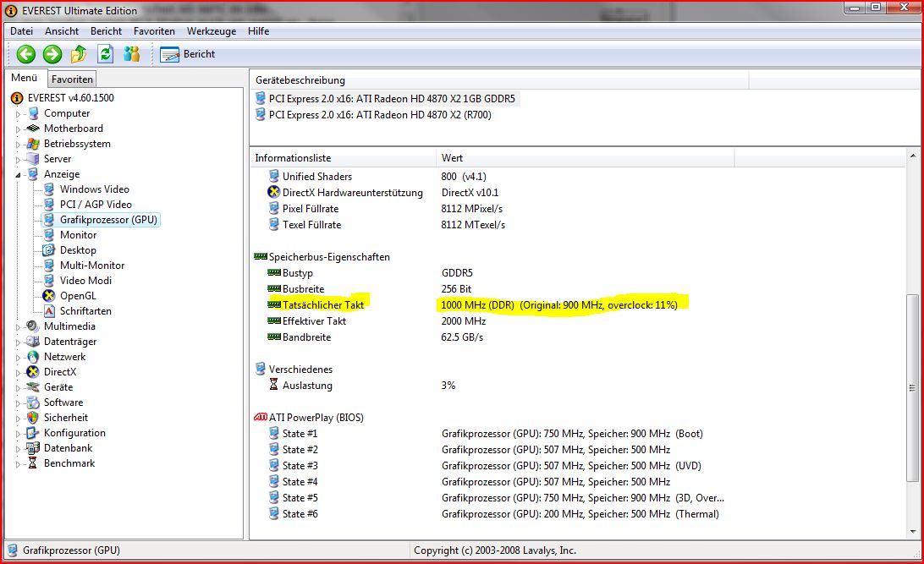
Task: Click the Bericht report toolbar button
Action: pos(187,54)
